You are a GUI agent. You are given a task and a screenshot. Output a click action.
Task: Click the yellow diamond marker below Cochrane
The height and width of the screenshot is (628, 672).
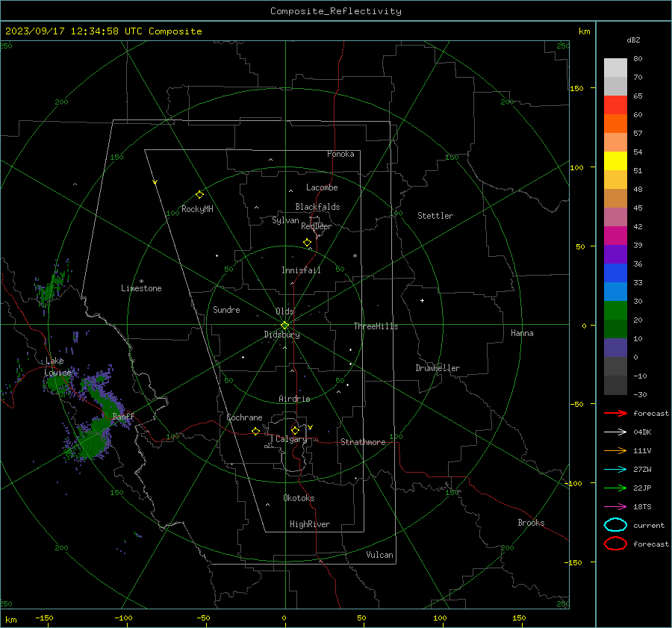click(255, 432)
